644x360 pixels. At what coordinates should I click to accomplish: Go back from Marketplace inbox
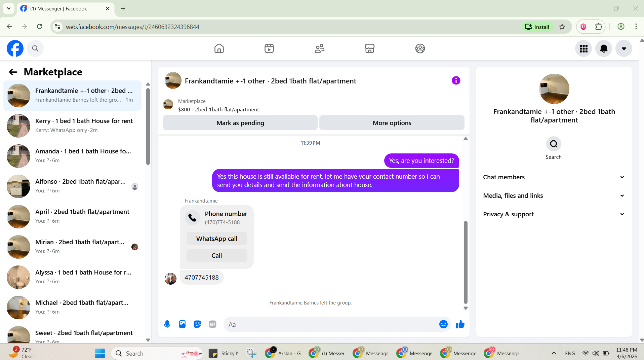[13, 72]
